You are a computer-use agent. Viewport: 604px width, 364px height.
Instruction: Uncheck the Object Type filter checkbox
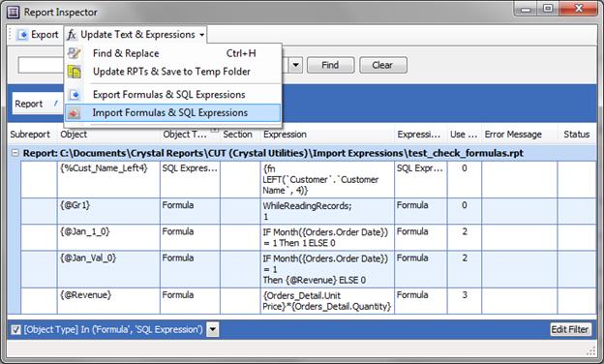click(x=15, y=330)
